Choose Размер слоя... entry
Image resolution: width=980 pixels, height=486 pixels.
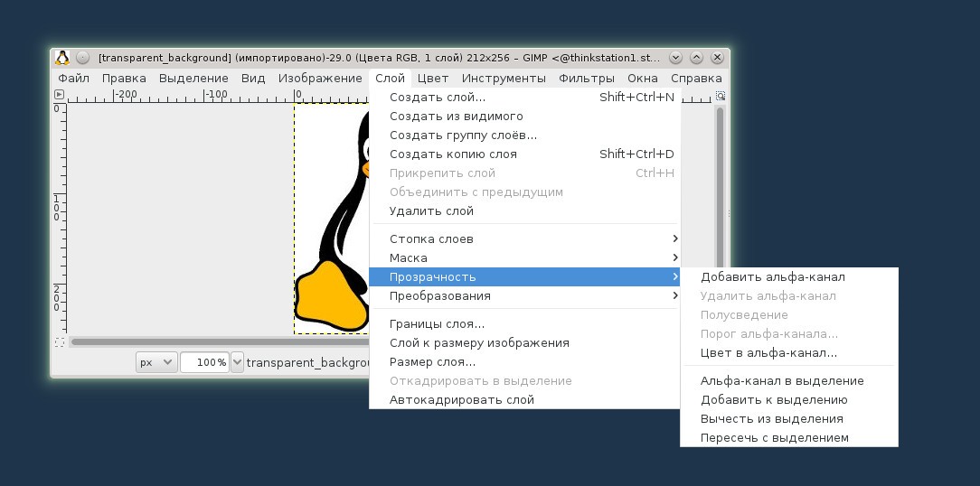[x=524, y=361]
